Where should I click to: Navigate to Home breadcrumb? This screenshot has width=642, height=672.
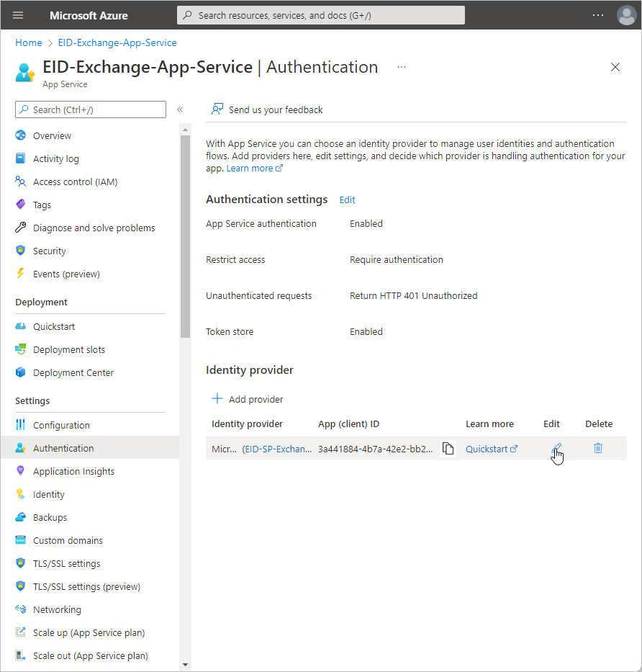29,42
